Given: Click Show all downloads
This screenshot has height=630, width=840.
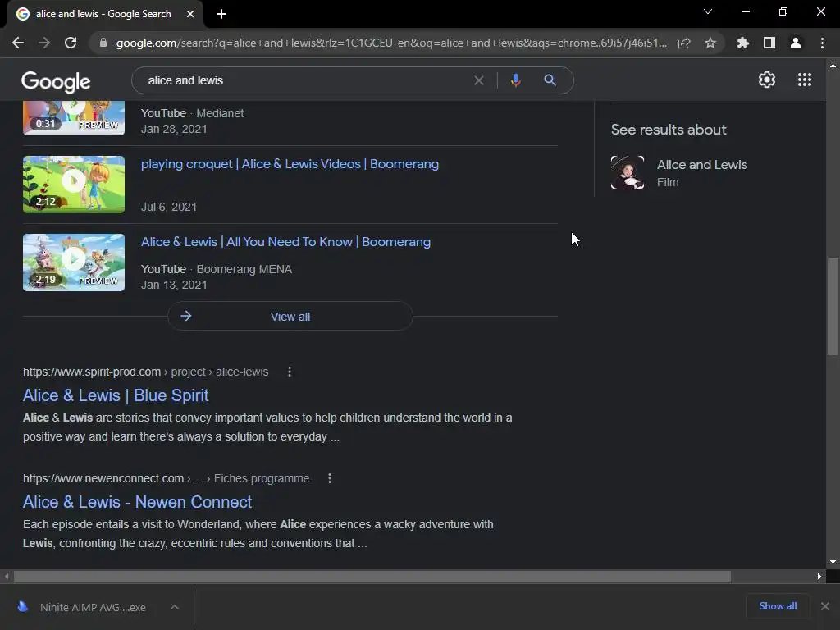Looking at the screenshot, I should (778, 606).
